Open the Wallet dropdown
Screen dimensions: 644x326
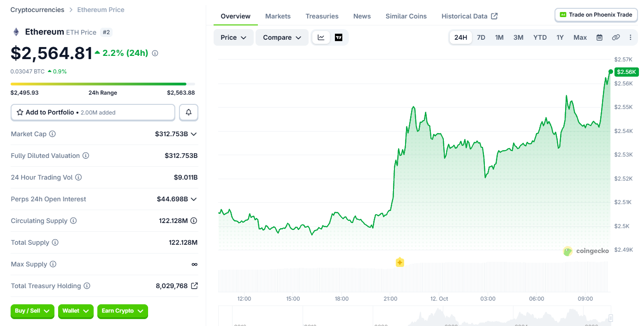(76, 311)
